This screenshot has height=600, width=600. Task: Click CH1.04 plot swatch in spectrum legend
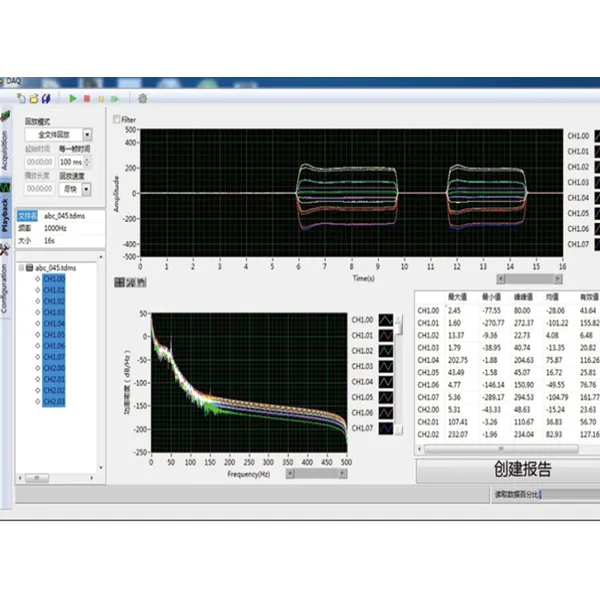click(386, 382)
